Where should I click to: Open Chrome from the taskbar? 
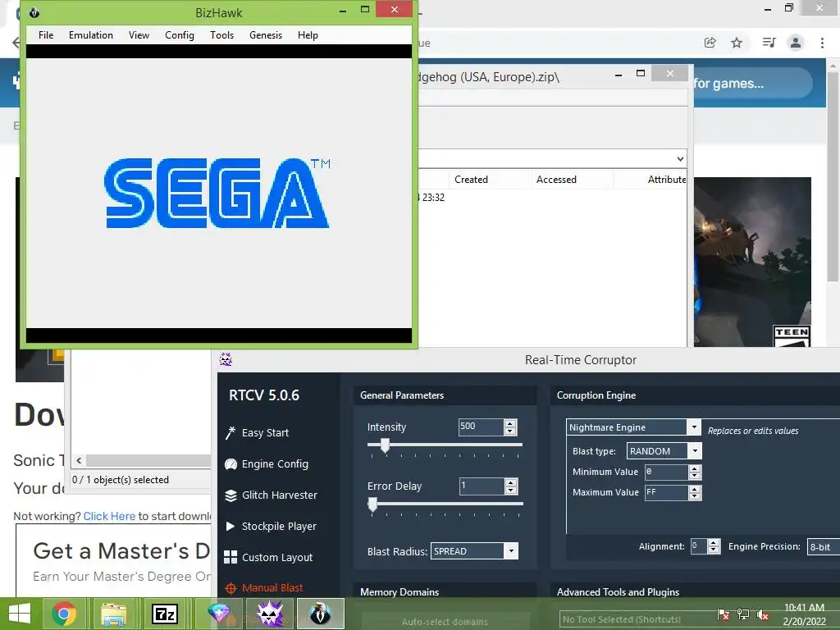[x=64, y=614]
